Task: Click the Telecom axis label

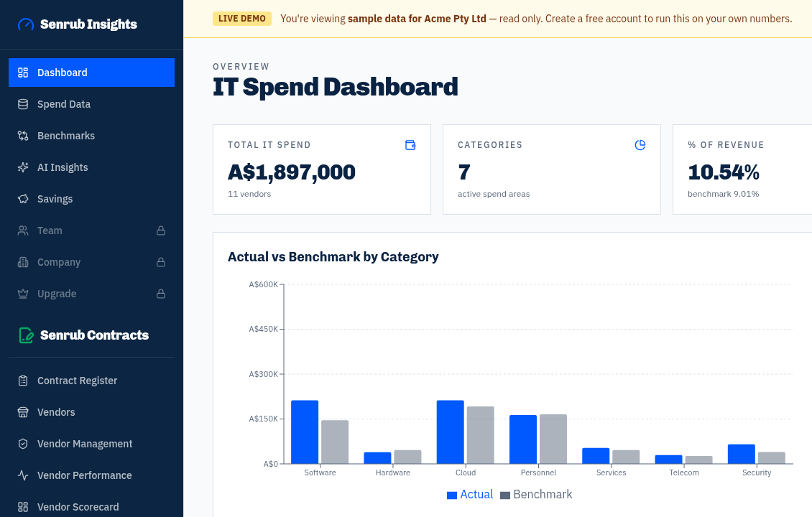Action: tap(683, 472)
